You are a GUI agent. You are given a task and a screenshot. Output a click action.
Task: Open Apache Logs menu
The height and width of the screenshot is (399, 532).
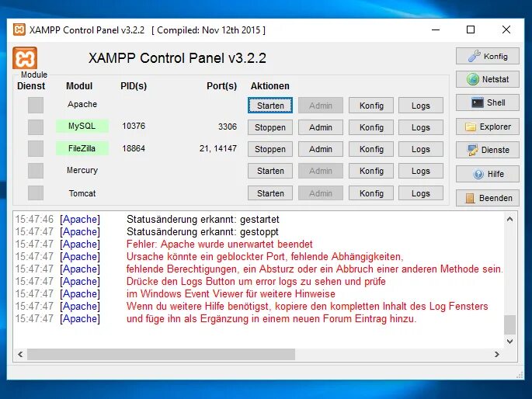[x=421, y=106]
